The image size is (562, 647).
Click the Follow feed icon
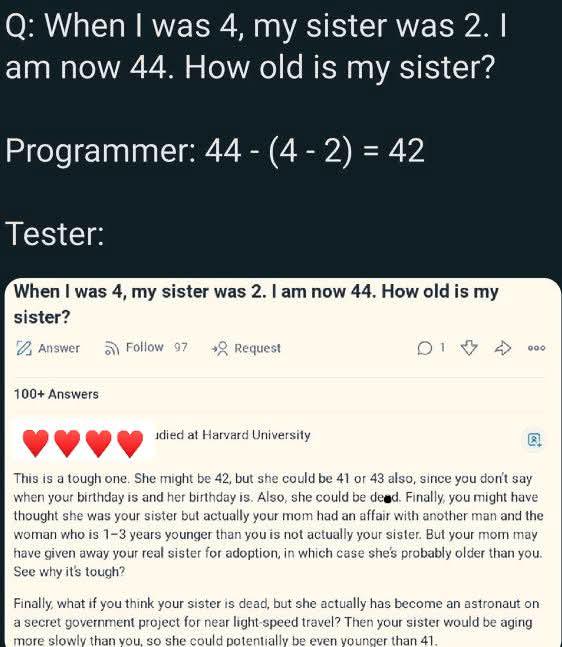tap(112, 348)
